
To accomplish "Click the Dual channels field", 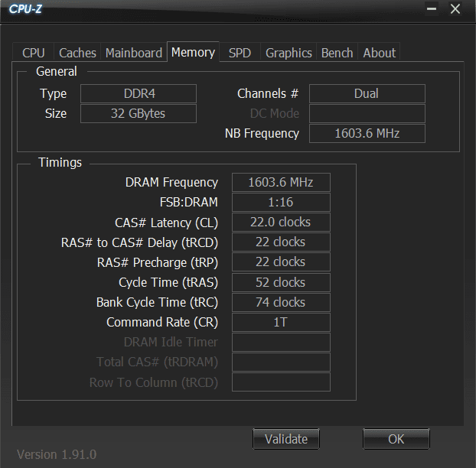I will click(367, 93).
